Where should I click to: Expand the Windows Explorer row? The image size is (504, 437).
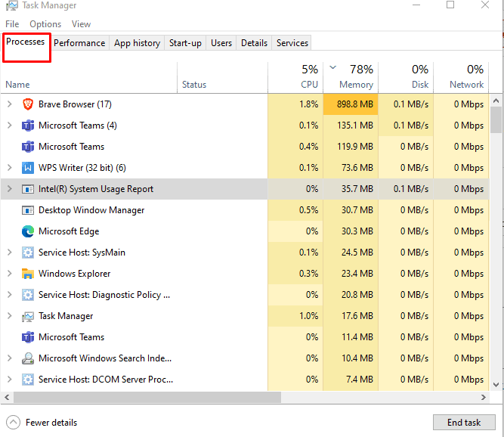(9, 274)
